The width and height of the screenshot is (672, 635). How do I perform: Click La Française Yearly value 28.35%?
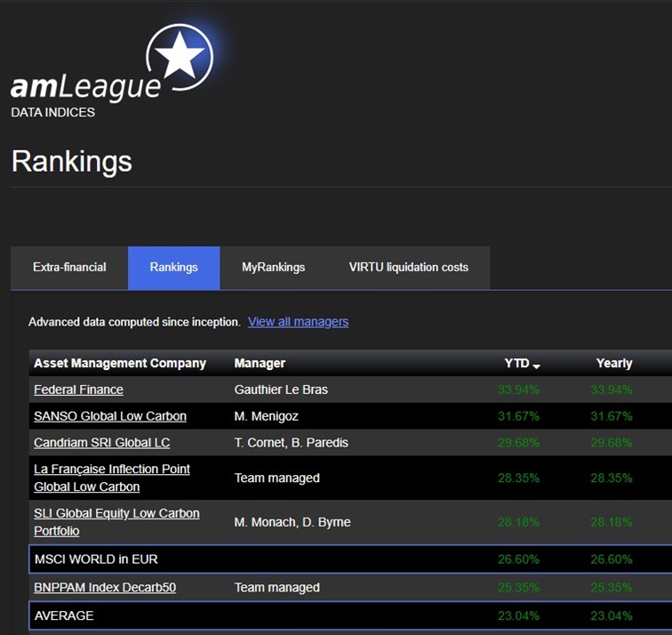tap(612, 478)
